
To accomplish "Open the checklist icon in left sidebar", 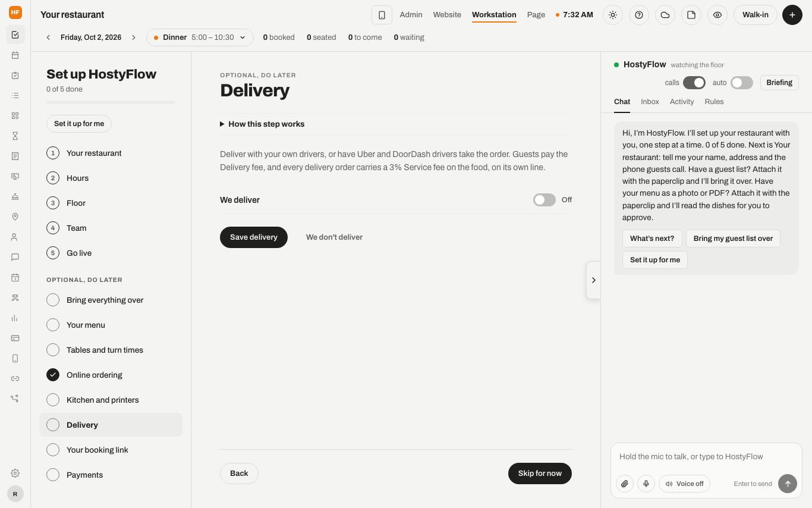I will (15, 35).
